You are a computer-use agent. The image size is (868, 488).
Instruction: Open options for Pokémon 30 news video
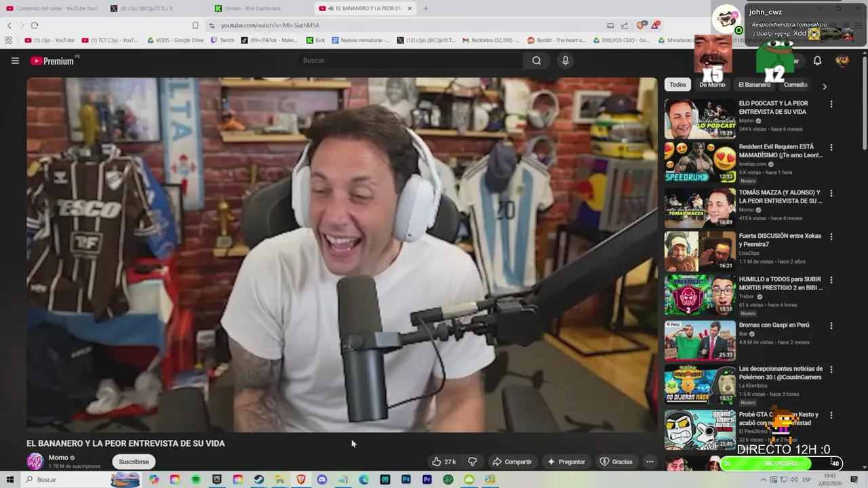coord(831,369)
